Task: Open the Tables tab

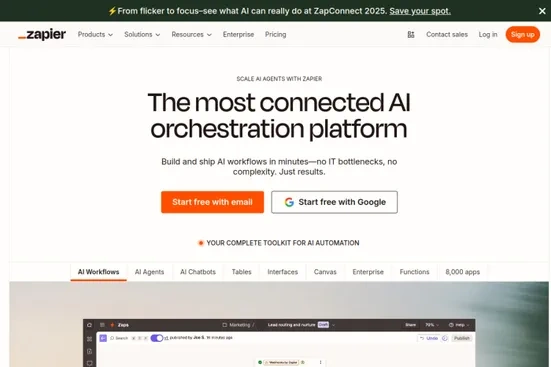Action: click(x=241, y=272)
